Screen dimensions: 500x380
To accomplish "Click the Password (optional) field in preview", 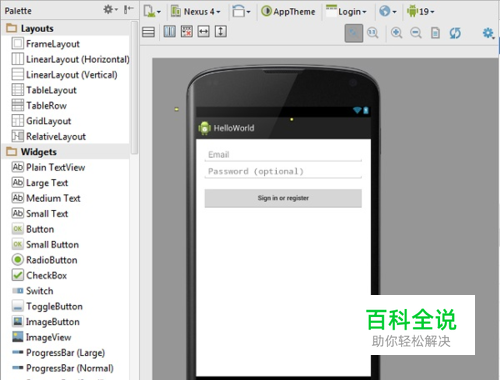I will 283,171.
